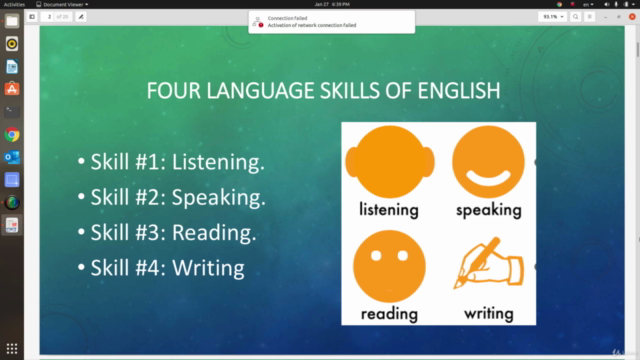Click the vertical scrollbar on the right
640x360 pixels.
pyautogui.click(x=638, y=49)
